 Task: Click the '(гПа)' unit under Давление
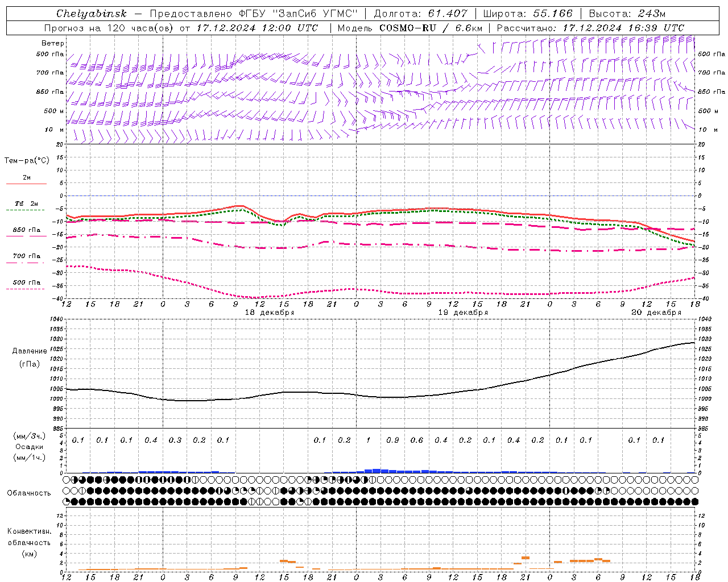[x=30, y=364]
